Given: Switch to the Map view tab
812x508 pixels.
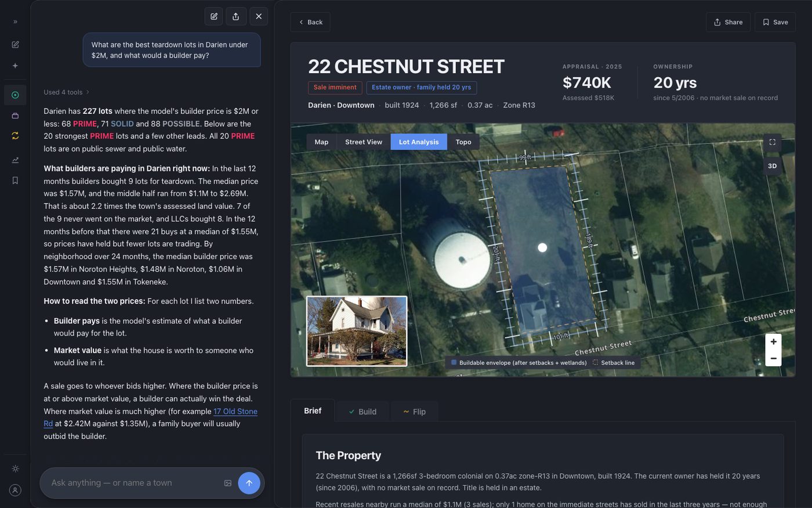Looking at the screenshot, I should pyautogui.click(x=321, y=142).
